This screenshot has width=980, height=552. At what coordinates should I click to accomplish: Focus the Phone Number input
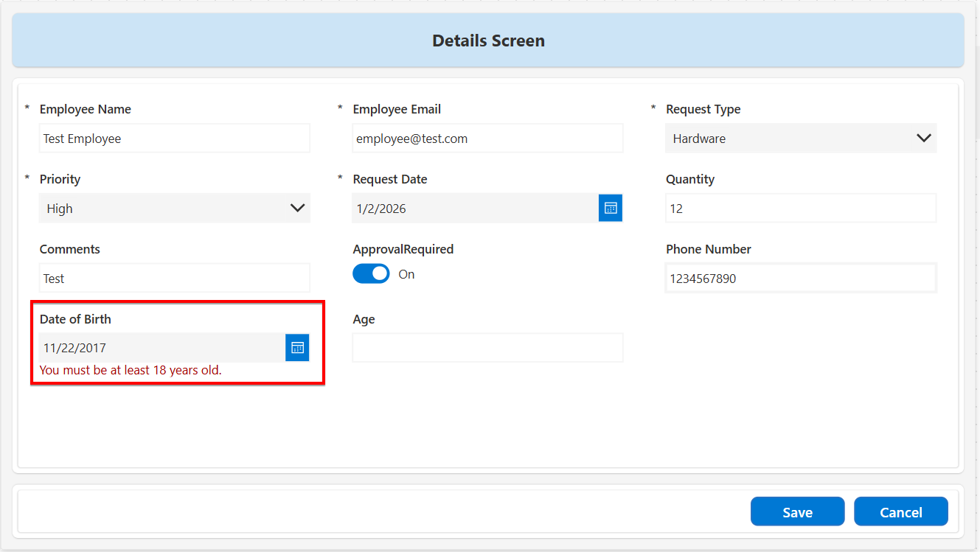click(801, 279)
